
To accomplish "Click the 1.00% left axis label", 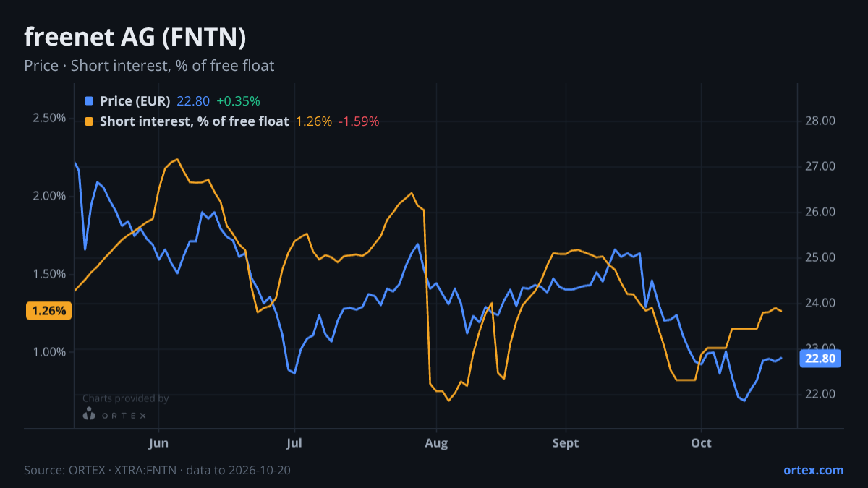I will pyautogui.click(x=49, y=351).
